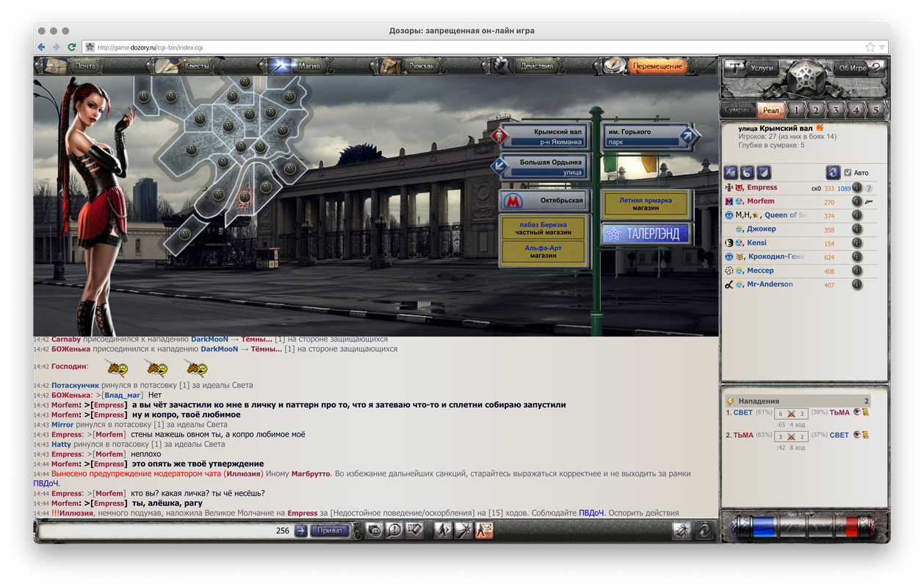
Task: Select twilight level 5 tab
Action: [x=875, y=110]
